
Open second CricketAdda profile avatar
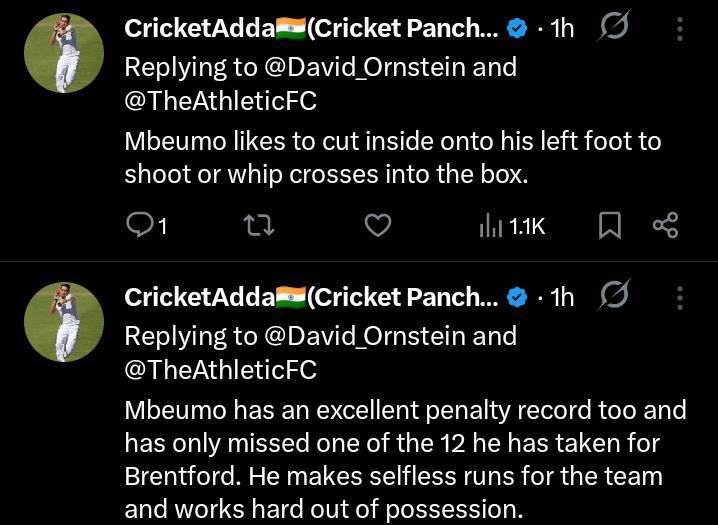(64, 322)
